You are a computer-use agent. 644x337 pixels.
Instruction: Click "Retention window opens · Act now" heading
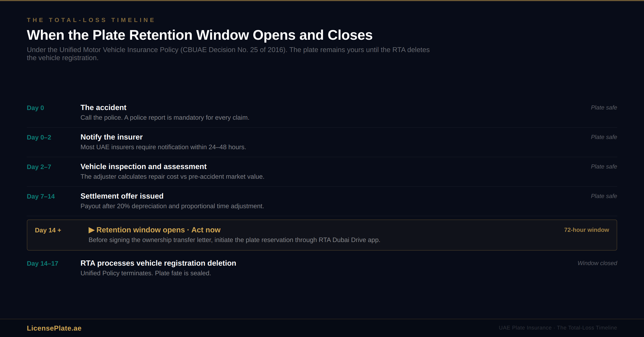(158, 230)
